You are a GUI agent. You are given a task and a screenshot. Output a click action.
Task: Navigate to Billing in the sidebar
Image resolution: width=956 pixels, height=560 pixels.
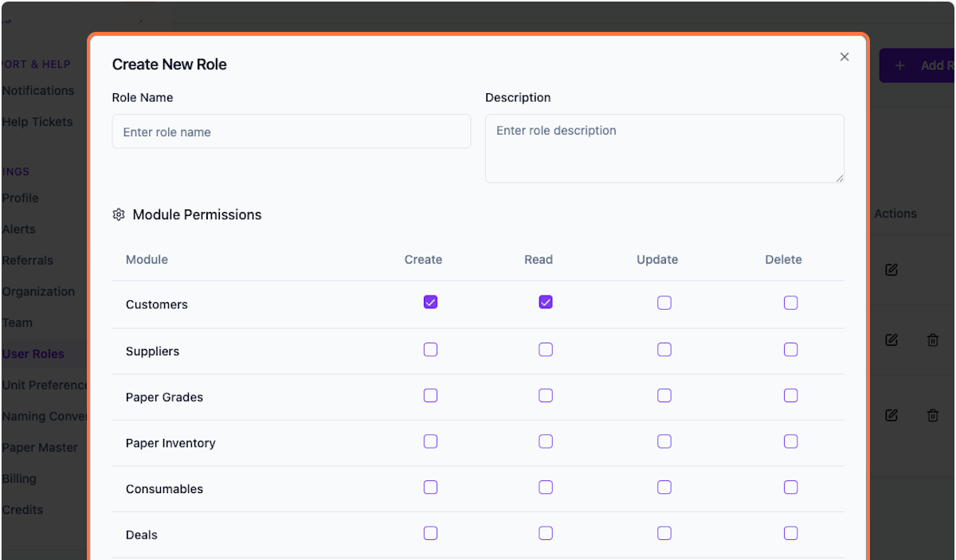tap(19, 478)
